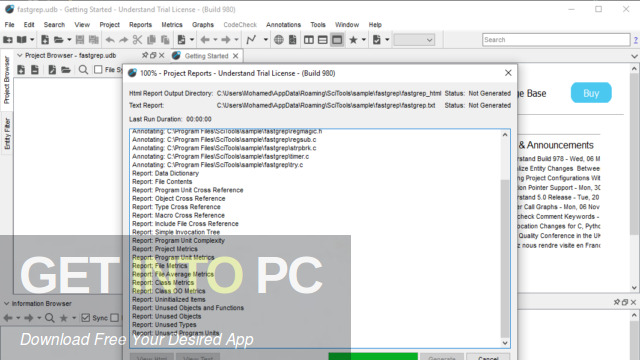This screenshot has height=360, width=640.
Task: Open dropdown arrow next to open book icon
Action: pyautogui.click(x=32, y=40)
